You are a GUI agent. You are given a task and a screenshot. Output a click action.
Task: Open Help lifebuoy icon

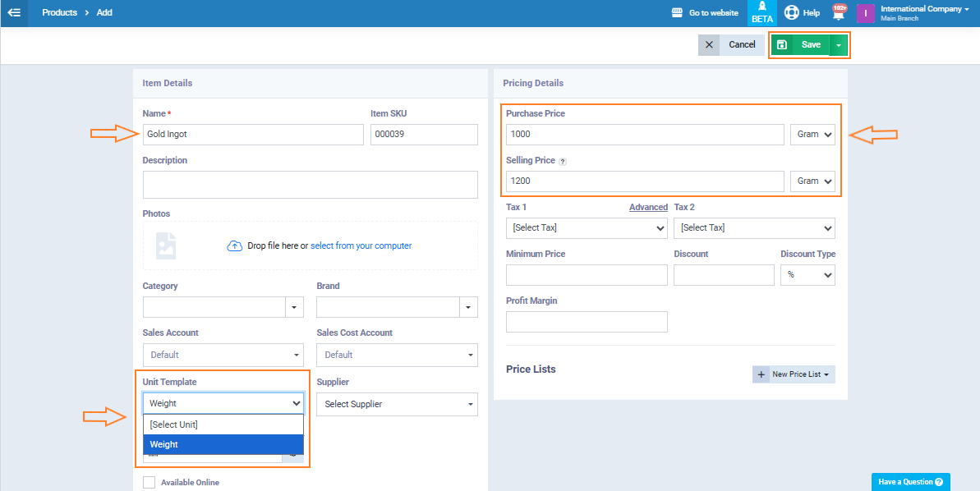click(791, 13)
